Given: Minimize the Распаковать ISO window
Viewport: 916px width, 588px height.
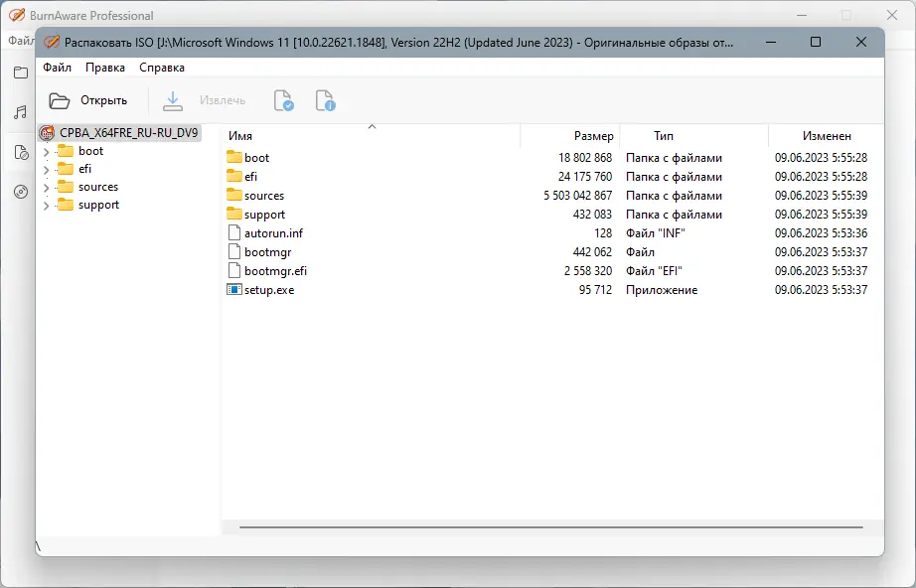Looking at the screenshot, I should [x=771, y=42].
